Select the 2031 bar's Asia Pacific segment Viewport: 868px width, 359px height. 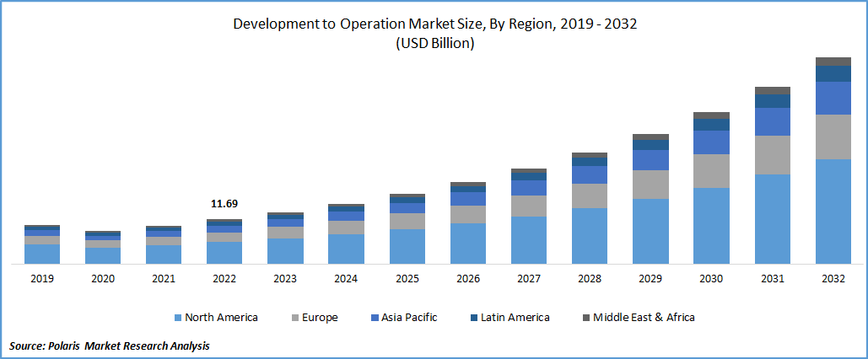[772, 121]
